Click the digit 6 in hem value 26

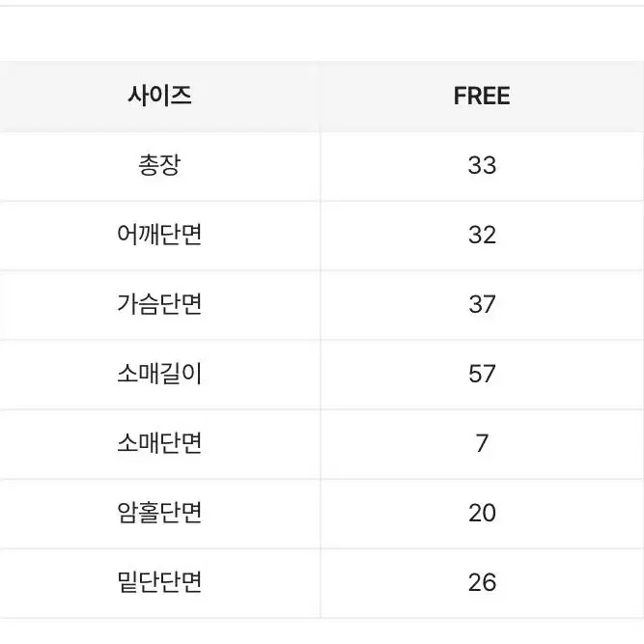point(490,582)
